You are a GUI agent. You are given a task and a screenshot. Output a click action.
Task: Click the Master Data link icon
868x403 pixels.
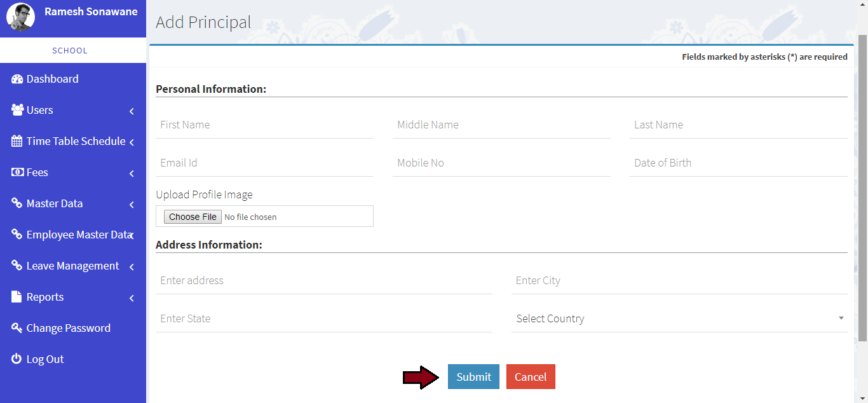pos(17,203)
